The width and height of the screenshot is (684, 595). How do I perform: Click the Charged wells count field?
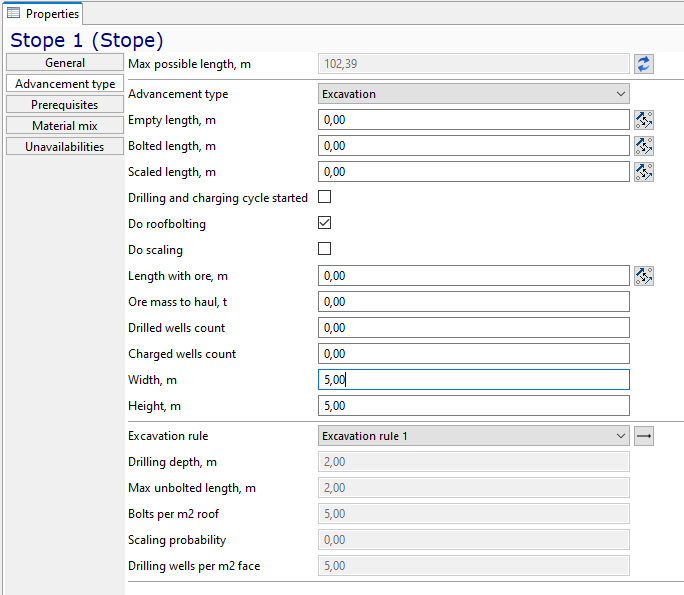pos(474,354)
